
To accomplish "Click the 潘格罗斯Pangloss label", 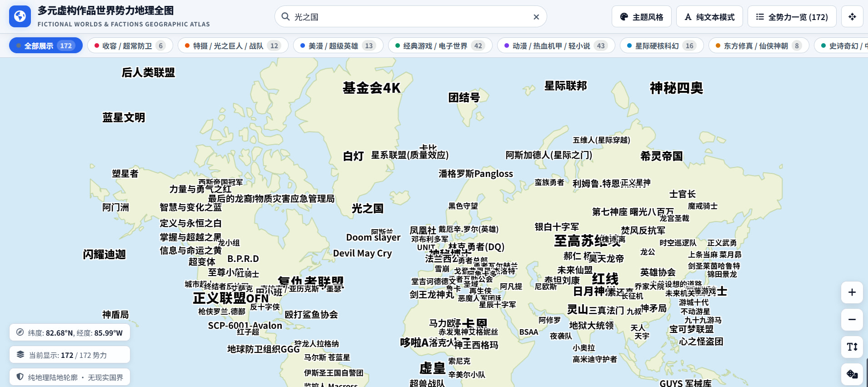I will tap(476, 174).
